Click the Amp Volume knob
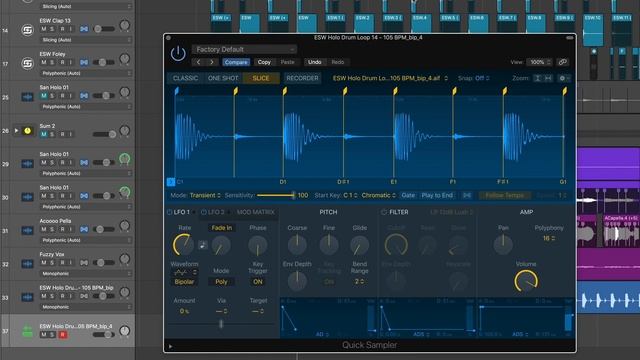640x360 pixels. click(x=526, y=281)
